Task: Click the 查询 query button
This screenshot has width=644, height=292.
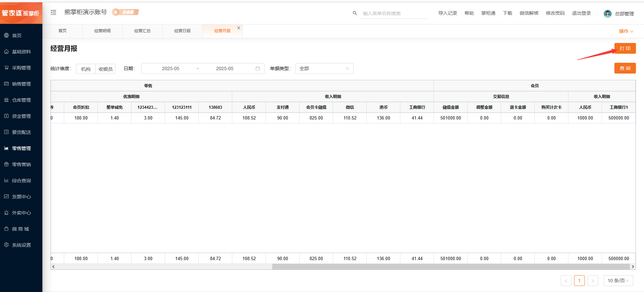Action: 625,68
